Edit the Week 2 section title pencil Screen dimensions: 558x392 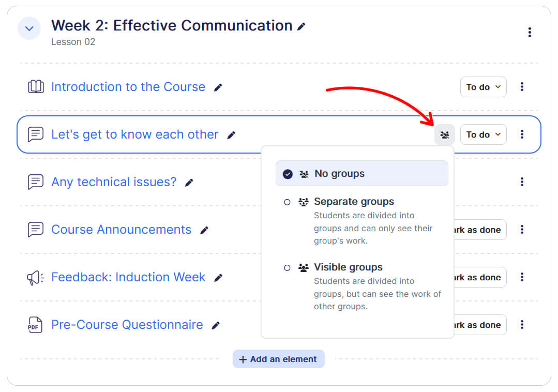[x=301, y=26]
